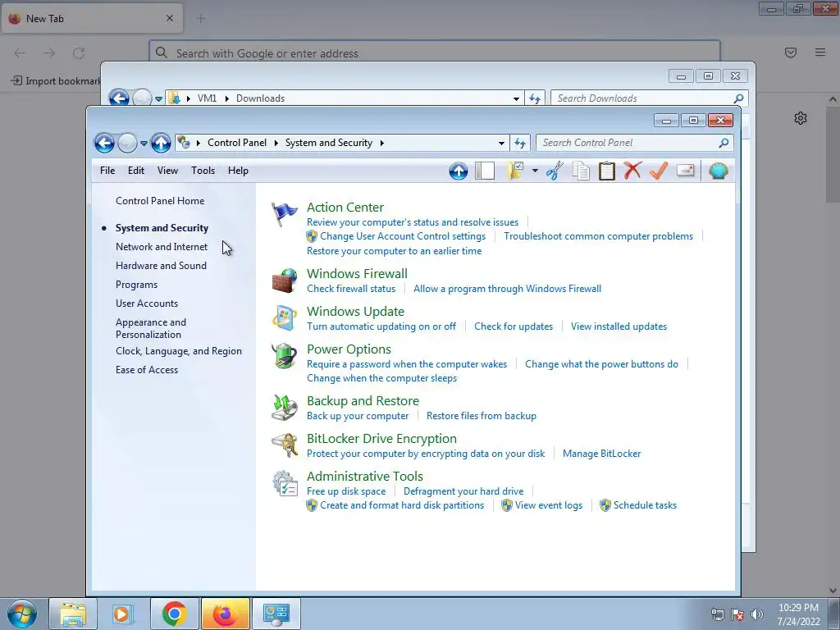Expand arrow after Control Panel breadcrumb
Image resolution: width=840 pixels, height=630 pixels.
(276, 143)
